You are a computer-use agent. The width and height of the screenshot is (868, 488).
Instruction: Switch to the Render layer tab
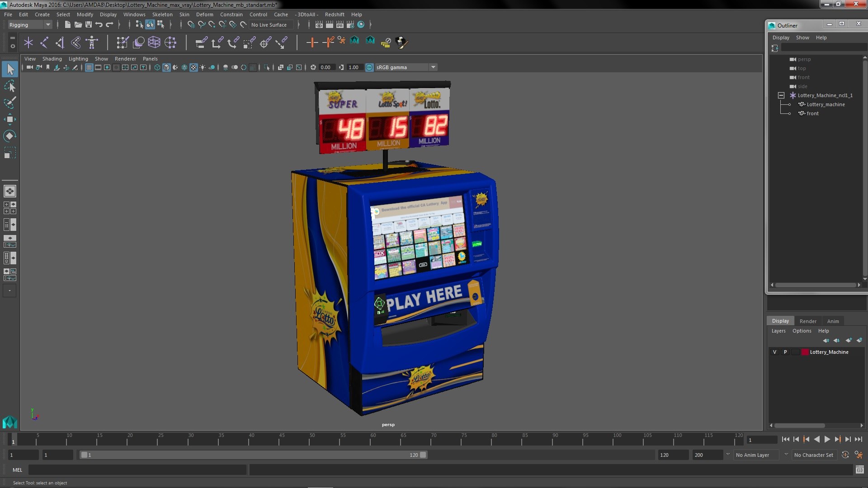coord(808,321)
